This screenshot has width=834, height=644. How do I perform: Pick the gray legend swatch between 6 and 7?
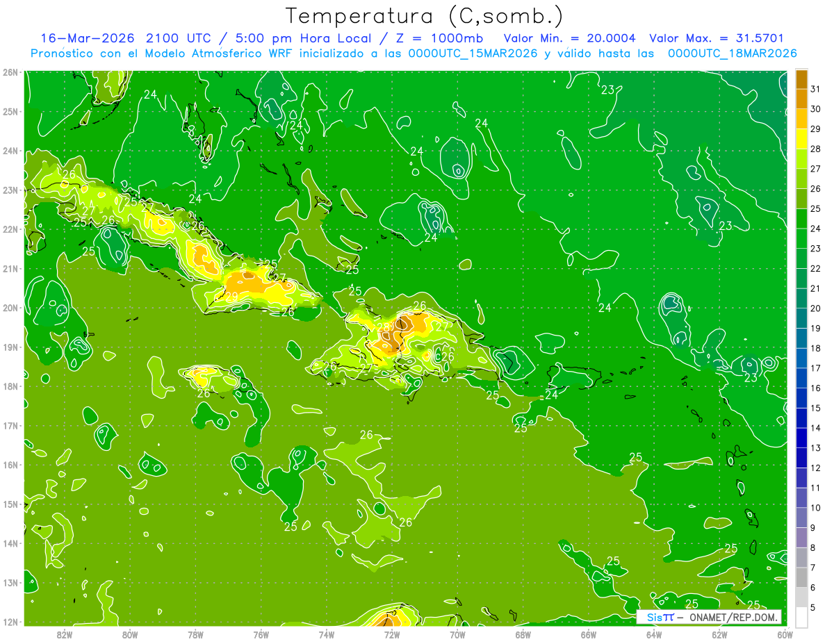click(x=802, y=577)
